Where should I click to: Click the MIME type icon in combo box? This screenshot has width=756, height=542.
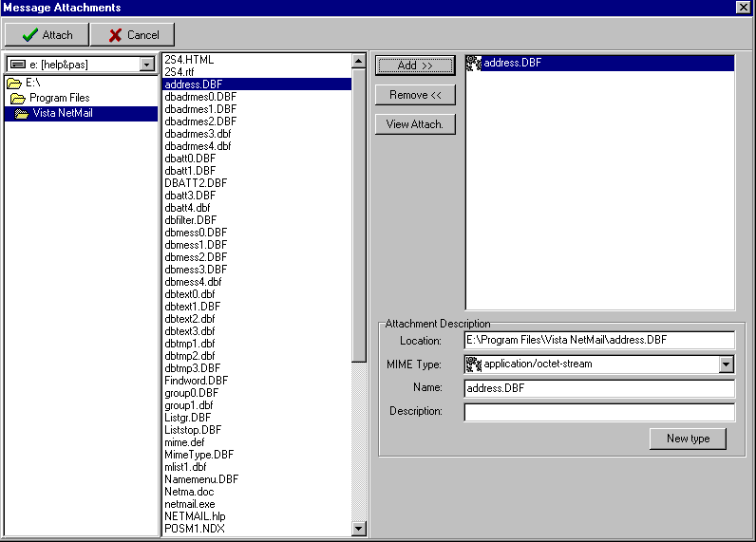point(474,364)
